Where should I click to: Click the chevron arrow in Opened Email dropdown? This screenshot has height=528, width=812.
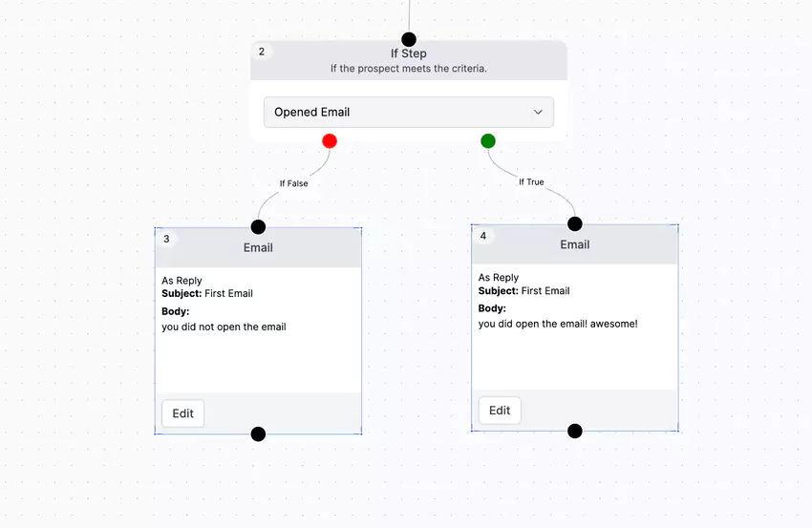(538, 113)
